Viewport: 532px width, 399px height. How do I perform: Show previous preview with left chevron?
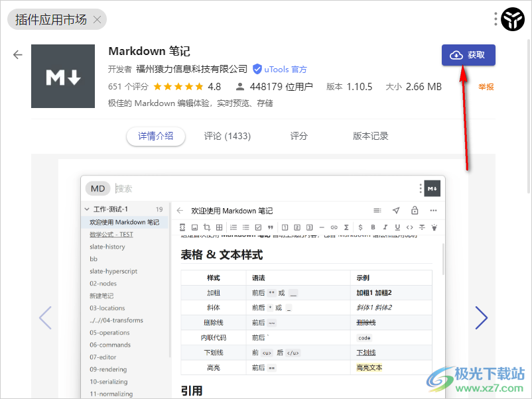[x=46, y=317]
